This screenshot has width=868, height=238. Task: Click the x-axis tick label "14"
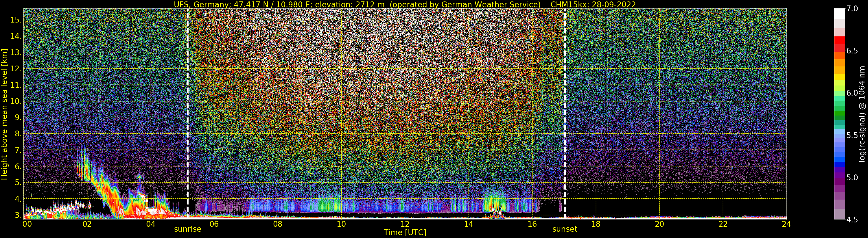(468, 224)
